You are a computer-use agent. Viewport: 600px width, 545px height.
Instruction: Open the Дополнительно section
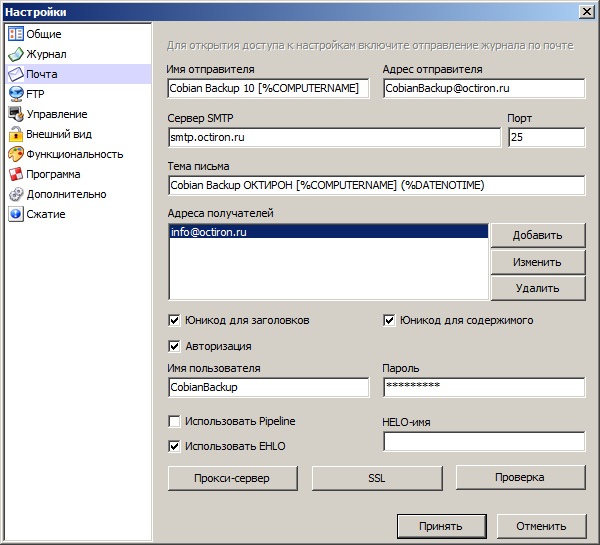point(78,194)
